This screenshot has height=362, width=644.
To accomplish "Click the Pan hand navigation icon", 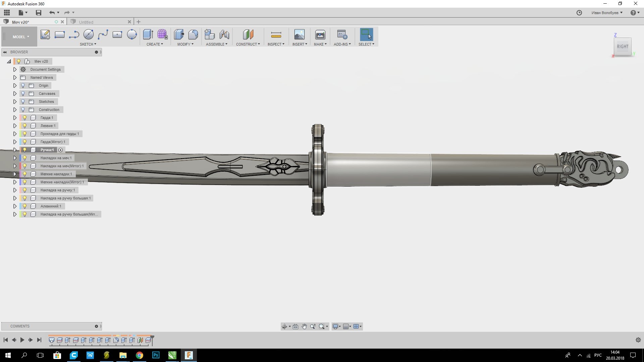I will pos(304,326).
